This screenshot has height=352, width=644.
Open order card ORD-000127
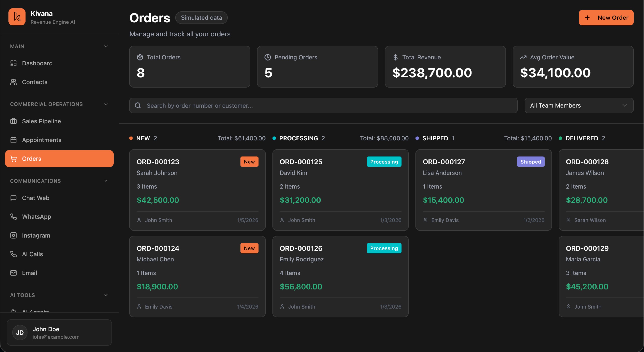[483, 190]
